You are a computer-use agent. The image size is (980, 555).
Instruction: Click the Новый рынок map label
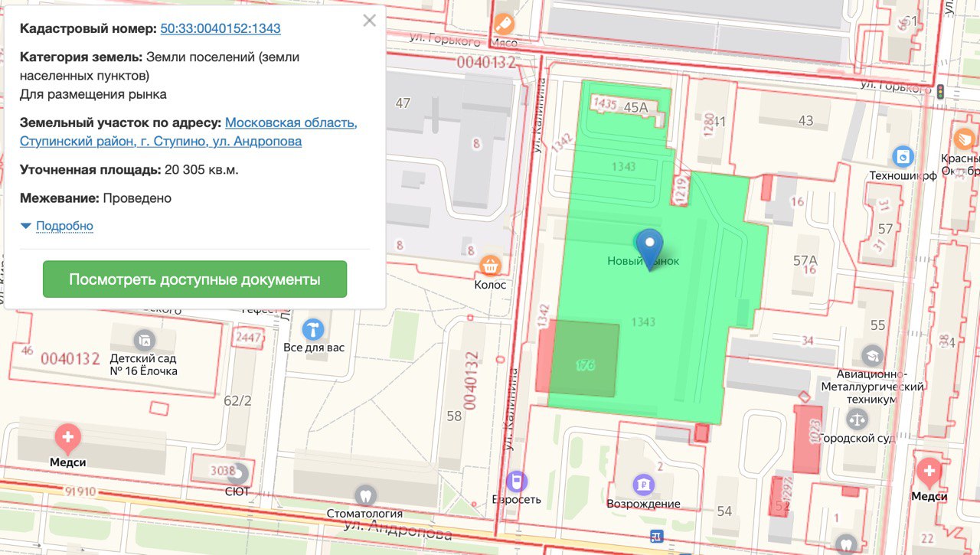click(x=643, y=261)
